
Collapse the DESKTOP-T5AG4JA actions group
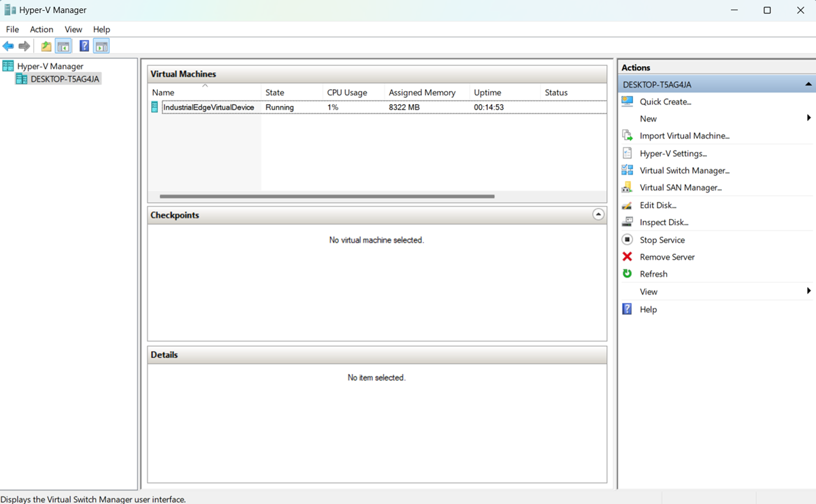[809, 84]
